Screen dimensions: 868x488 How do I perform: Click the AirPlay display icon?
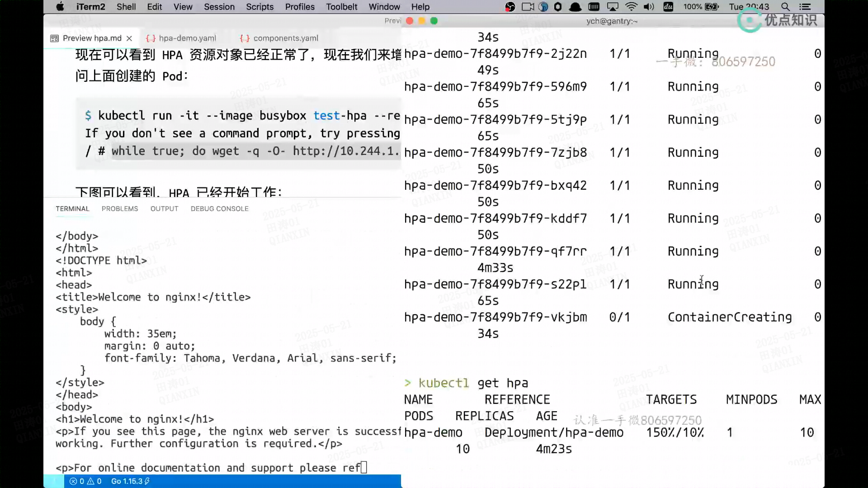(x=613, y=7)
